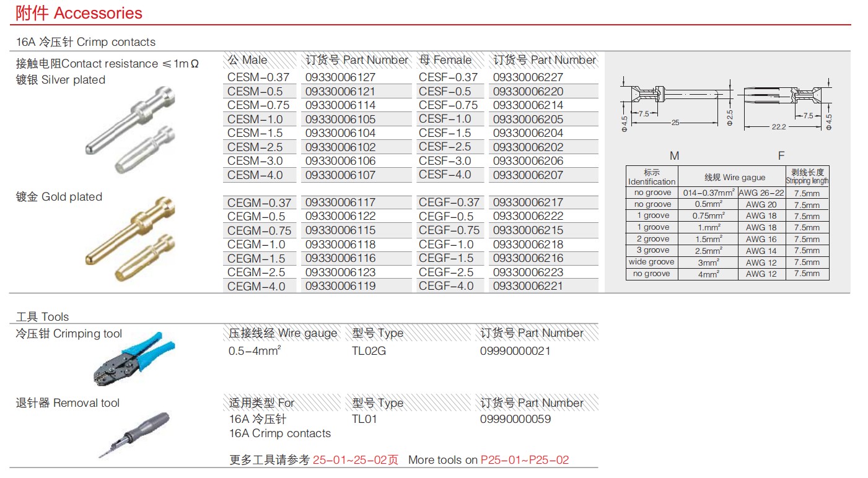Image resolution: width=868 pixels, height=478 pixels.
Task: Select part number 09330006114
Action: 340,105
